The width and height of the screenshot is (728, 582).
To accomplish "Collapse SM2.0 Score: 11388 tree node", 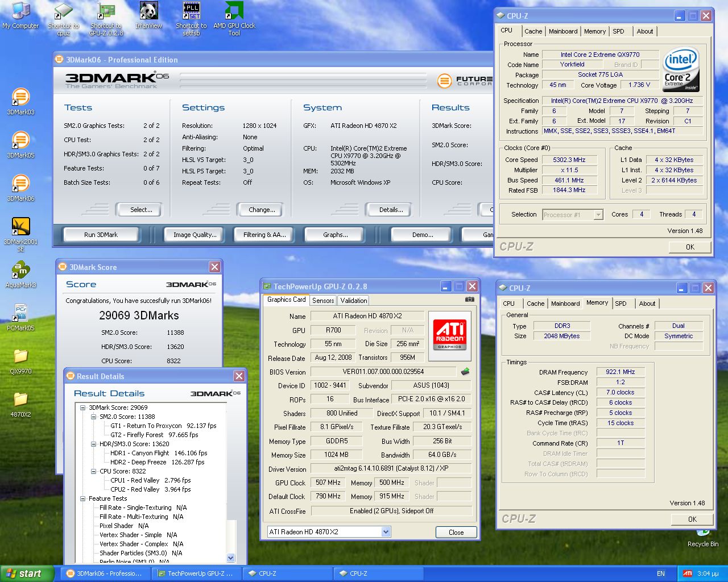I will pyautogui.click(x=94, y=417).
